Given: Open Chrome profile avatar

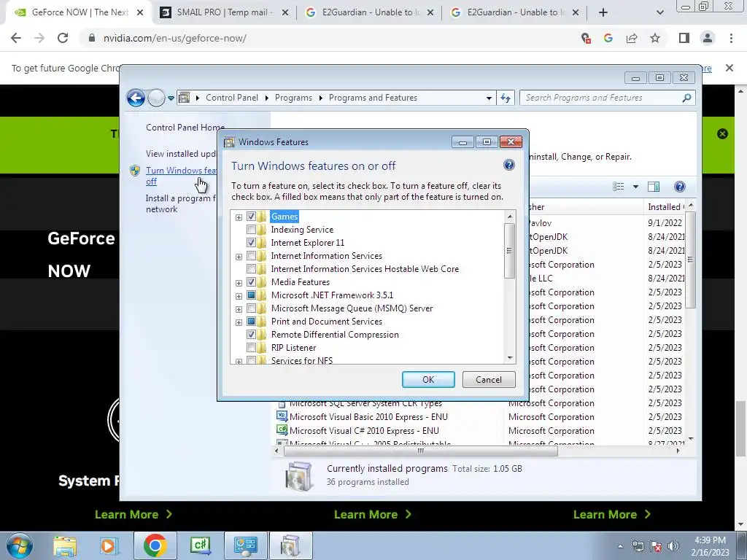Looking at the screenshot, I should pos(708,38).
